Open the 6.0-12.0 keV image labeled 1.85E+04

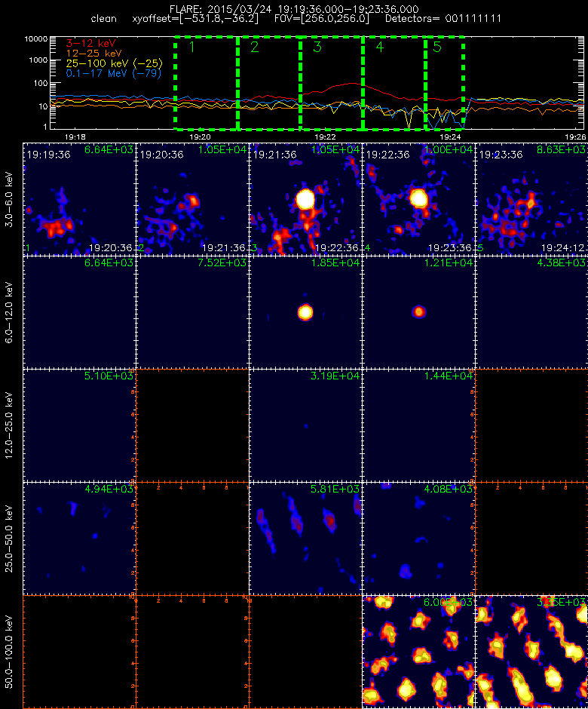[x=305, y=312]
